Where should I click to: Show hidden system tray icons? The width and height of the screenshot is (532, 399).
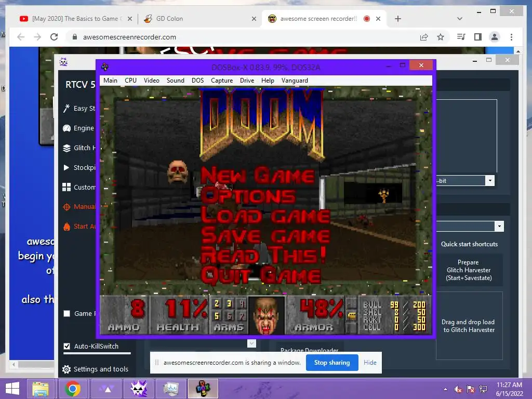click(x=445, y=389)
